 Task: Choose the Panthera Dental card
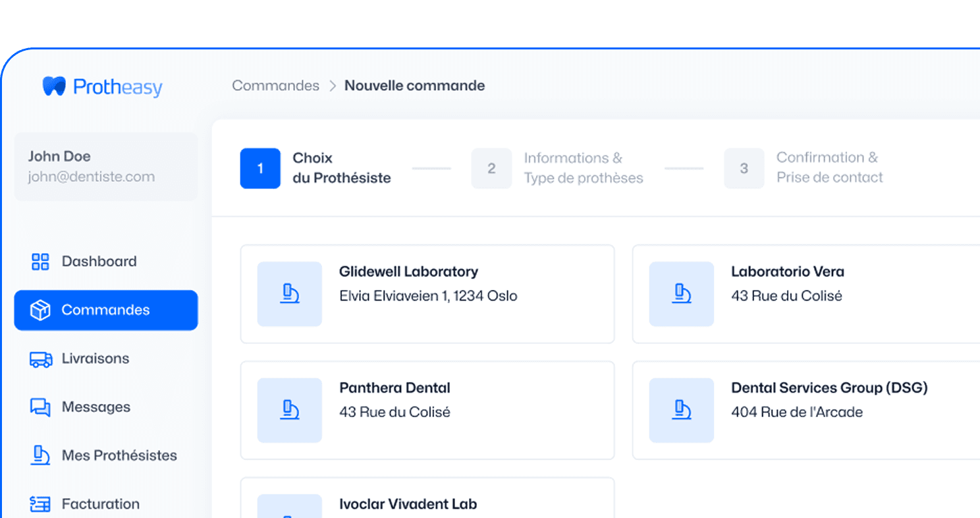point(427,410)
